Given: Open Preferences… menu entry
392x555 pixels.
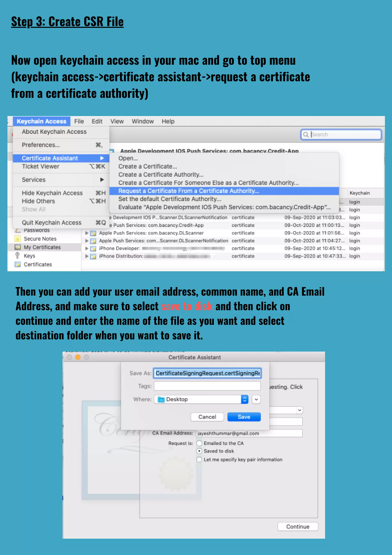Looking at the screenshot, I should pos(61,145).
